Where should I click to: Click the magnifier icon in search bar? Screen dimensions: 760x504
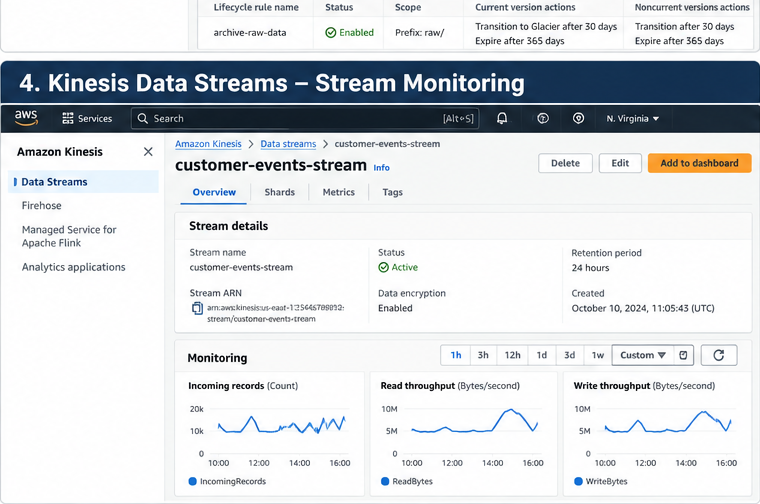click(x=142, y=118)
